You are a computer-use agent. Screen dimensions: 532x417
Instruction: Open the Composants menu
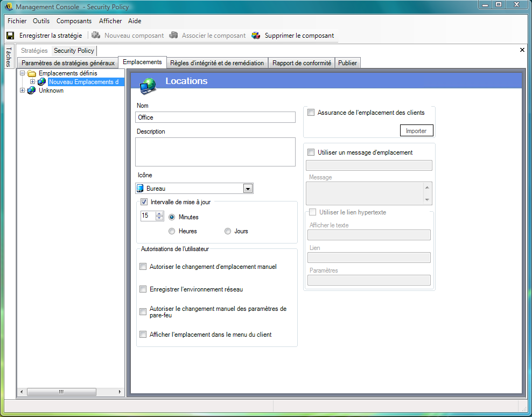[x=74, y=20]
